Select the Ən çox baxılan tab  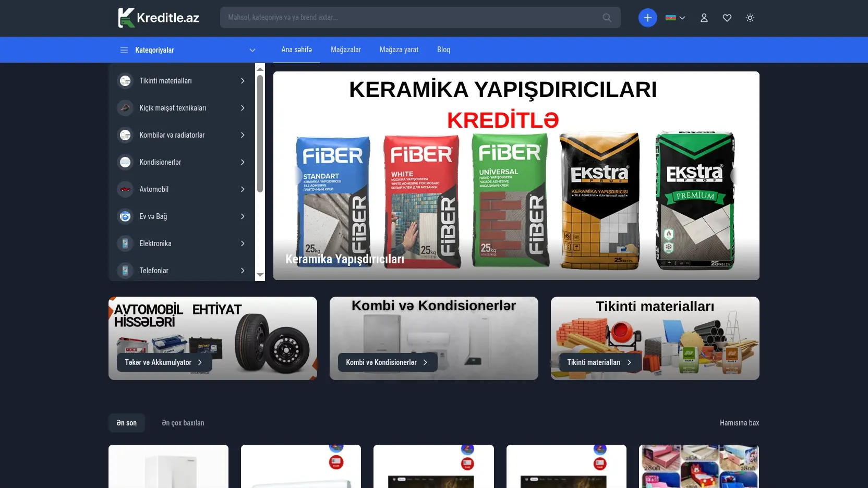183,423
